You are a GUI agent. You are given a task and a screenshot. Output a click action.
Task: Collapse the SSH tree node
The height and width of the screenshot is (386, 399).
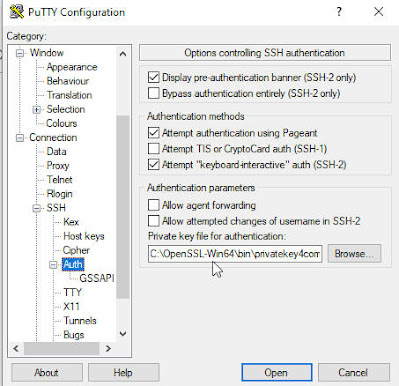pos(37,208)
